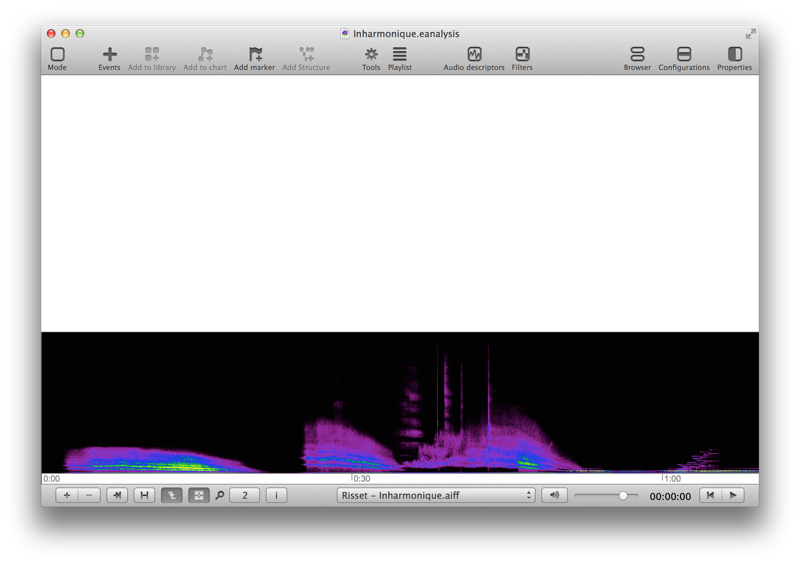Click the 00:00:00 time display
The height and width of the screenshot is (564, 800).
coord(670,496)
